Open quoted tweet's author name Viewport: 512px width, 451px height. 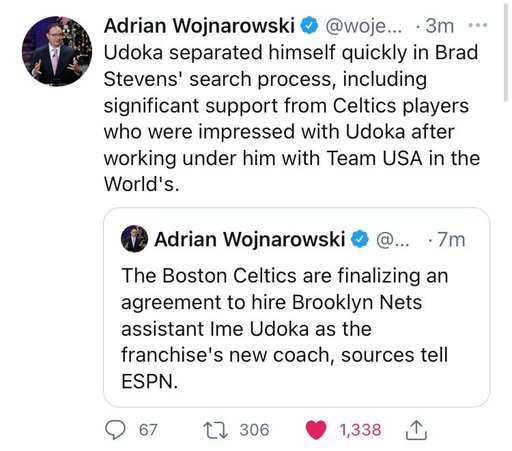click(x=249, y=239)
